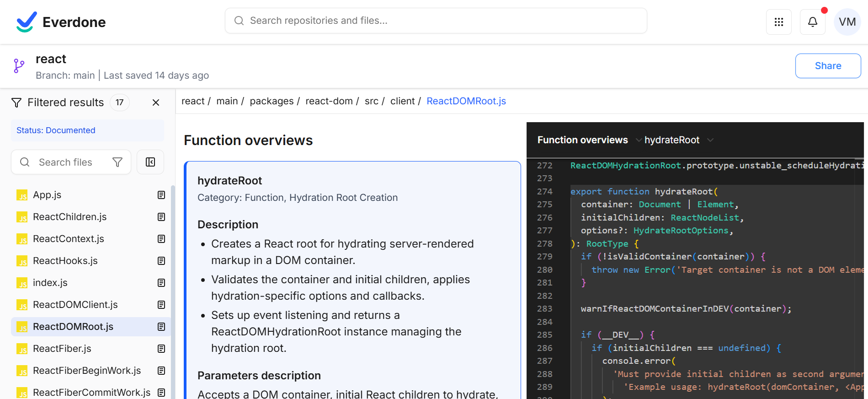Image resolution: width=868 pixels, height=399 pixels.
Task: Open the ReactContext.js file
Action: 91,239
